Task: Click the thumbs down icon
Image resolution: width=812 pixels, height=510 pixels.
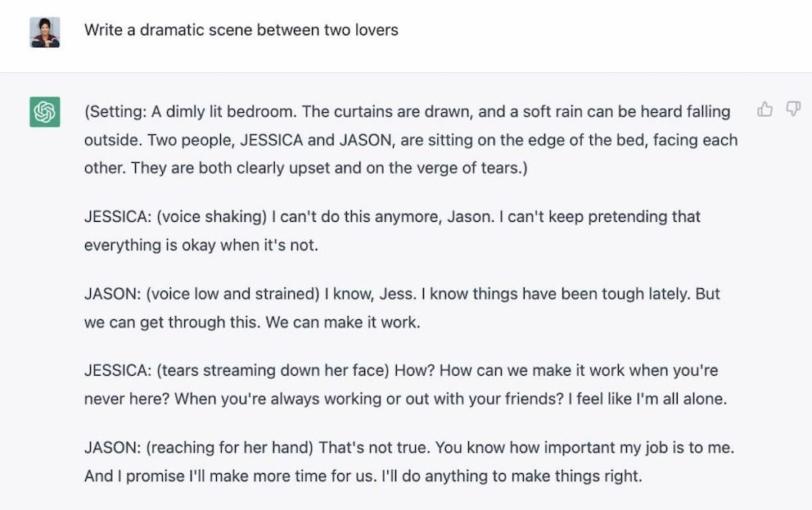Action: click(793, 109)
